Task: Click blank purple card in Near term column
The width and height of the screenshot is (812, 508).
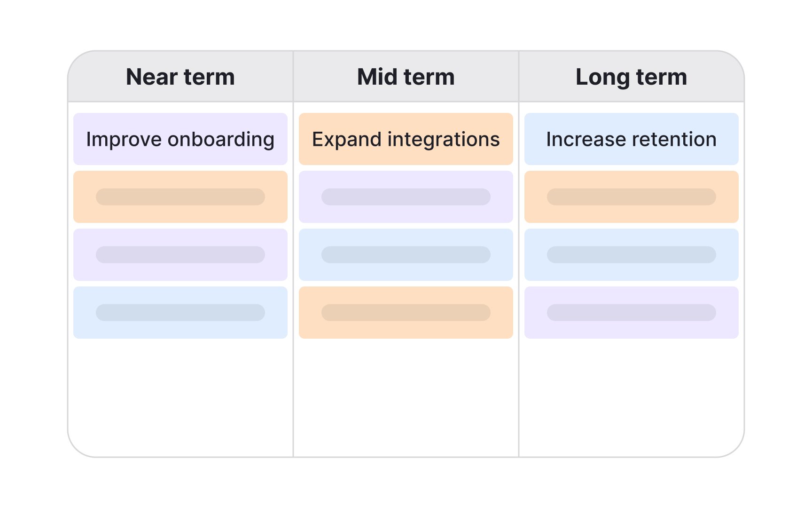Action: click(x=180, y=255)
